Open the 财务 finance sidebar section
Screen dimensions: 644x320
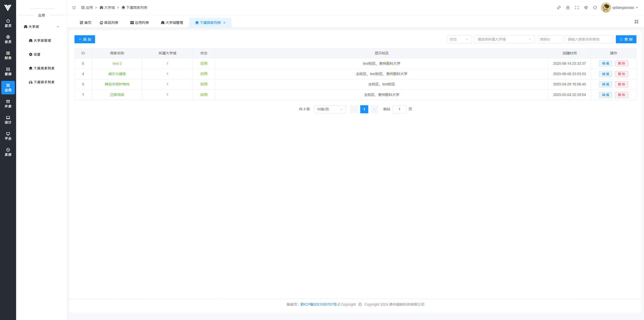click(x=8, y=55)
